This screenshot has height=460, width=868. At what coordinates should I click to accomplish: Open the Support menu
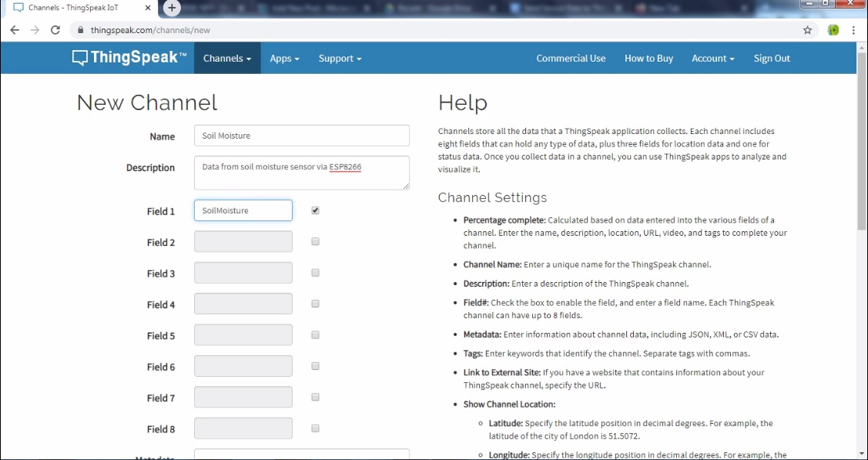pos(340,59)
